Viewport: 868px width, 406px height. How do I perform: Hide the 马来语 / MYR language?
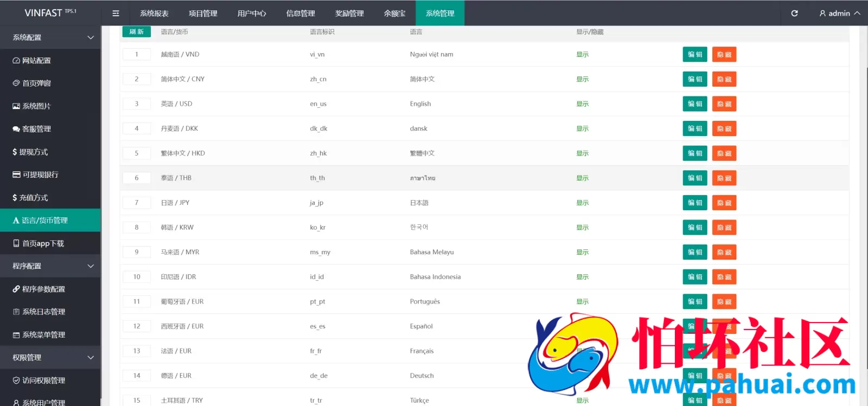tap(724, 252)
